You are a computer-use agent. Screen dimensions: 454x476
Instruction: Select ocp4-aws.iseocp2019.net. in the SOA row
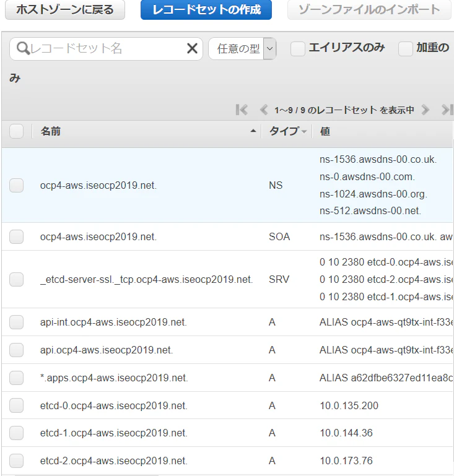[98, 236]
